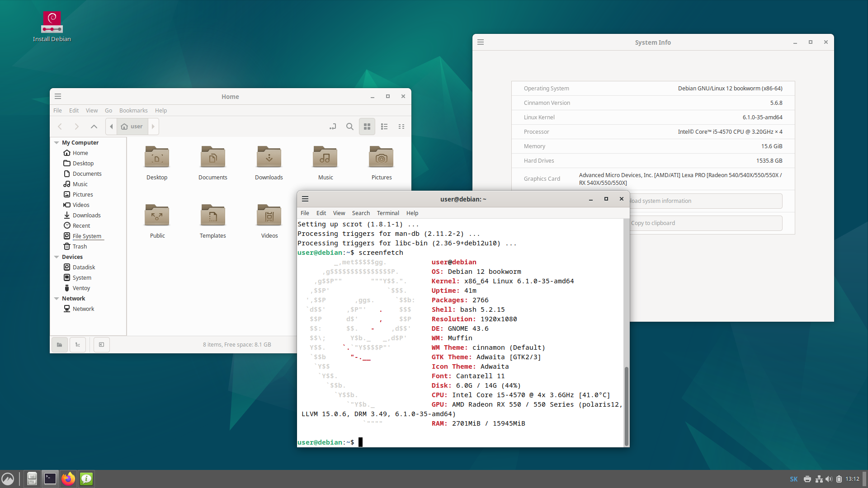Go up to parent folder
This screenshot has height=488, width=868.
click(x=94, y=127)
